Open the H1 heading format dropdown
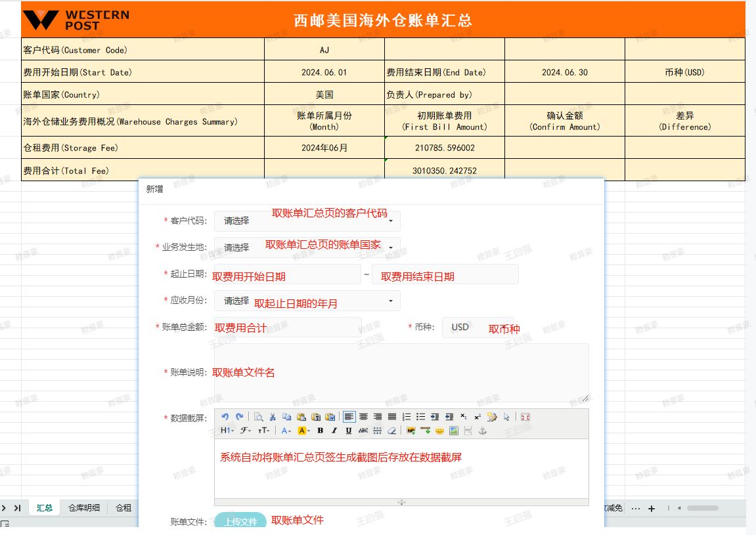This screenshot has width=756, height=535. (x=227, y=431)
